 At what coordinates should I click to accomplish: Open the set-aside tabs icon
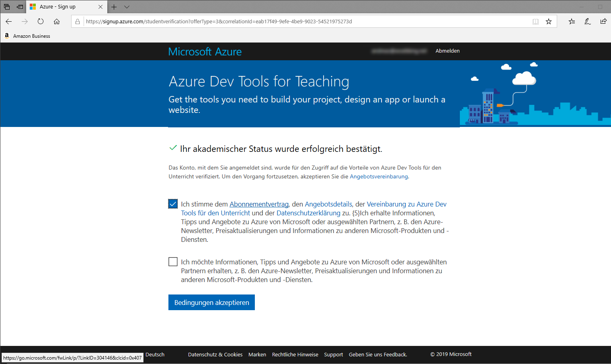pyautogui.click(x=7, y=7)
